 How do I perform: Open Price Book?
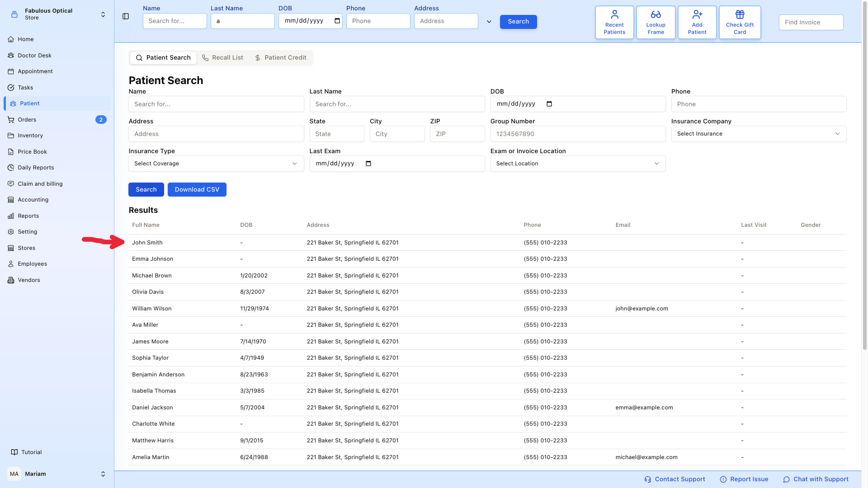pyautogui.click(x=57, y=152)
